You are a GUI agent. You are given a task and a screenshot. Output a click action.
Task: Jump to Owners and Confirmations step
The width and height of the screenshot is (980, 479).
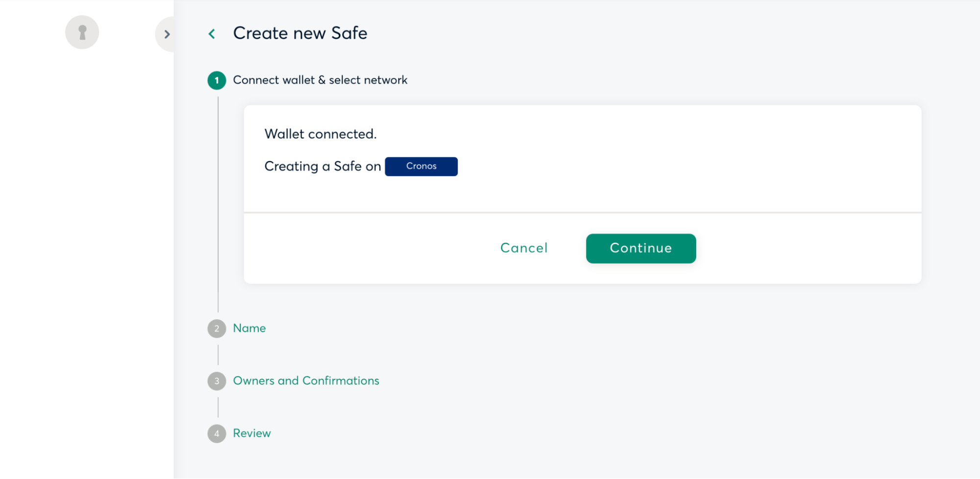[x=306, y=380]
